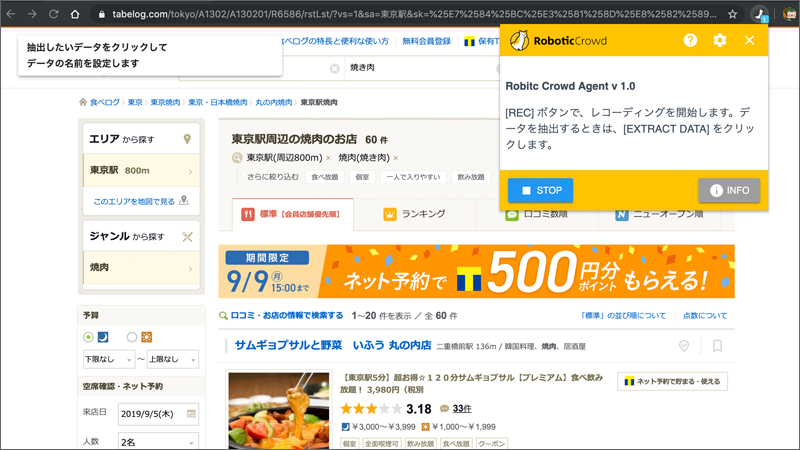Click the 来店日 date field 2019/9/5

tap(158, 414)
